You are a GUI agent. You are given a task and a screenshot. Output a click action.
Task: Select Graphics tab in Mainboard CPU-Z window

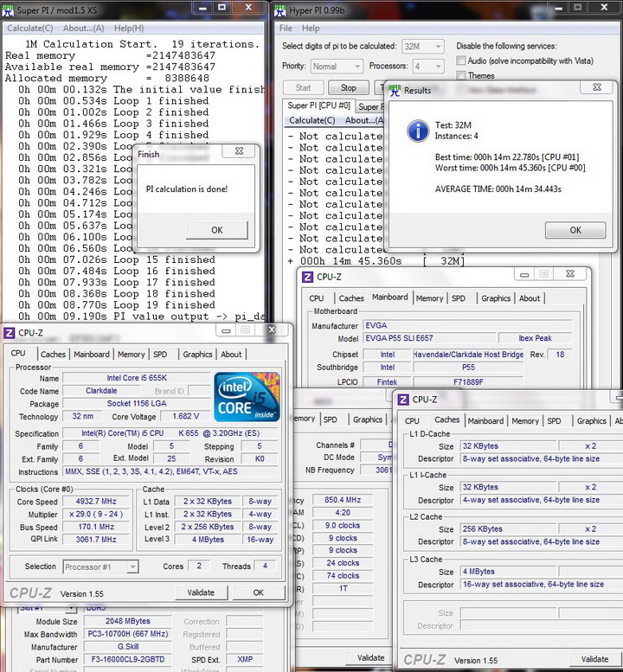click(496, 298)
